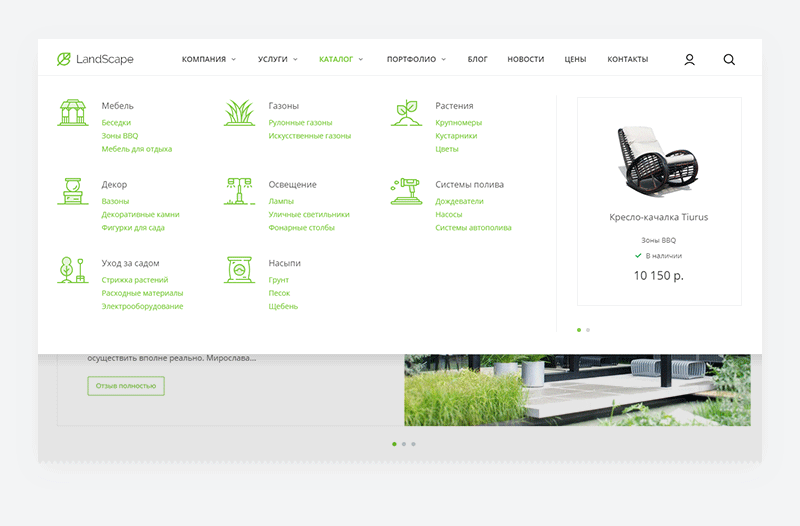Viewport: 800px width, 526px height.
Task: Expand the Портфолио dropdown menu
Action: click(416, 60)
